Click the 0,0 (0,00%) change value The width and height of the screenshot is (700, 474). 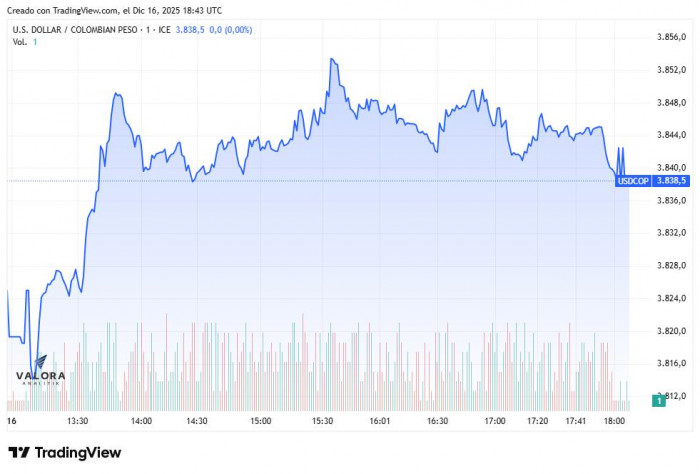pyautogui.click(x=231, y=30)
